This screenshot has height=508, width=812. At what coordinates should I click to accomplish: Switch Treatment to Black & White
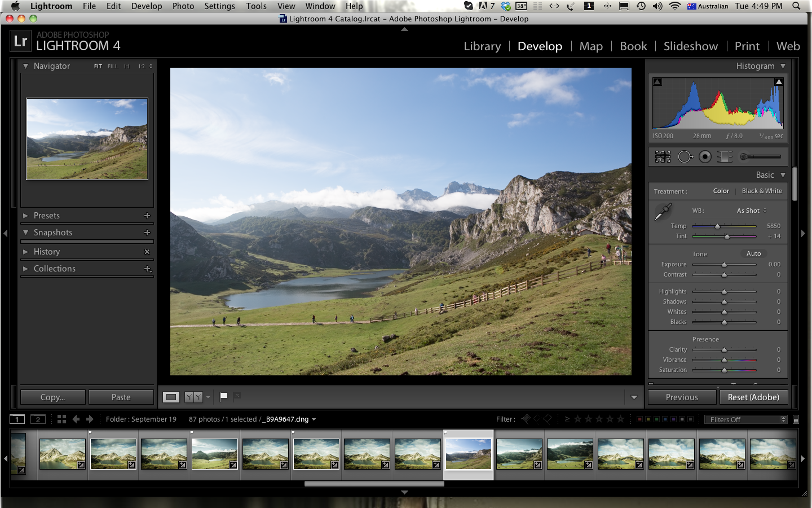762,191
